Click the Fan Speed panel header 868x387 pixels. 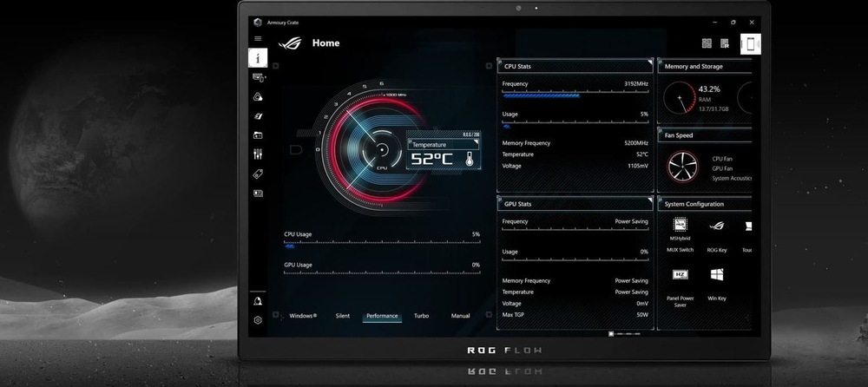705,135
